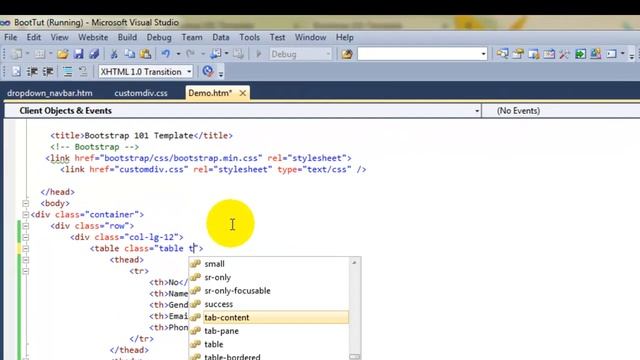The width and height of the screenshot is (640, 360).
Task: Open the Navigate Backward dropdown arrow
Action: (226, 54)
